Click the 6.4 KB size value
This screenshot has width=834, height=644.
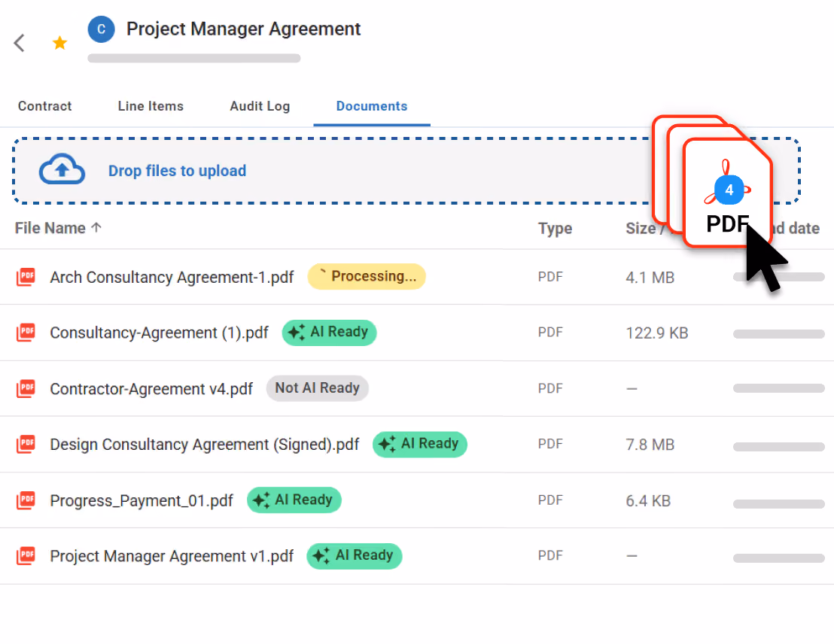click(648, 501)
